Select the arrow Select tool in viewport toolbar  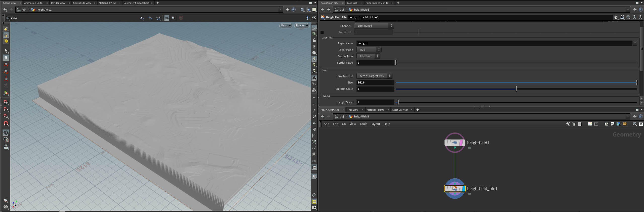(6, 51)
